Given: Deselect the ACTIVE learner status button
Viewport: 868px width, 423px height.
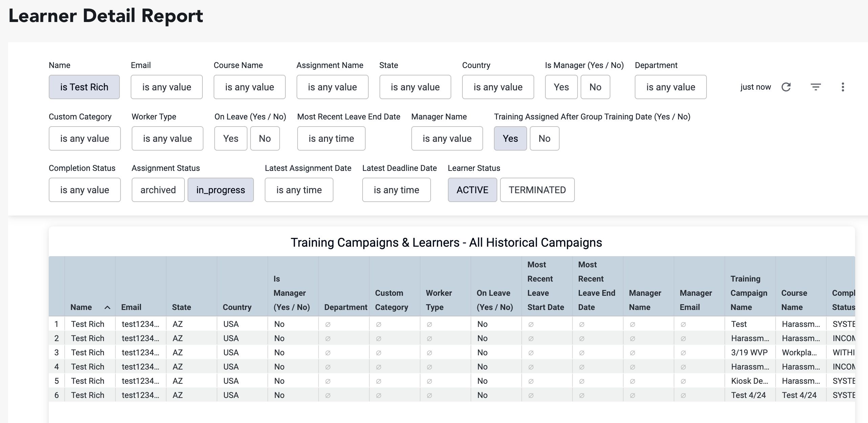Looking at the screenshot, I should pyautogui.click(x=472, y=190).
